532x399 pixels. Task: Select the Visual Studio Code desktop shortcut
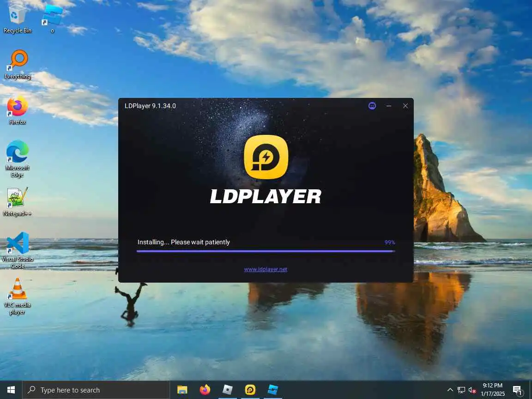tap(17, 250)
